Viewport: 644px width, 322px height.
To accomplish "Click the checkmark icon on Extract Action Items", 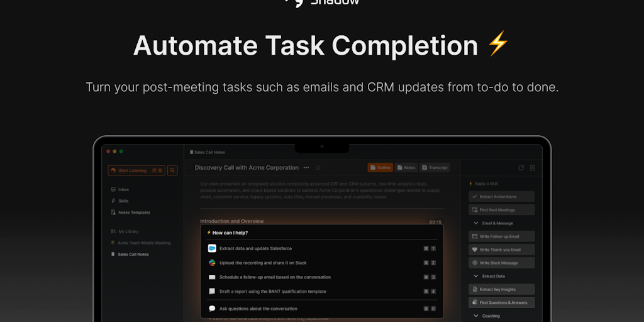I will tap(475, 197).
